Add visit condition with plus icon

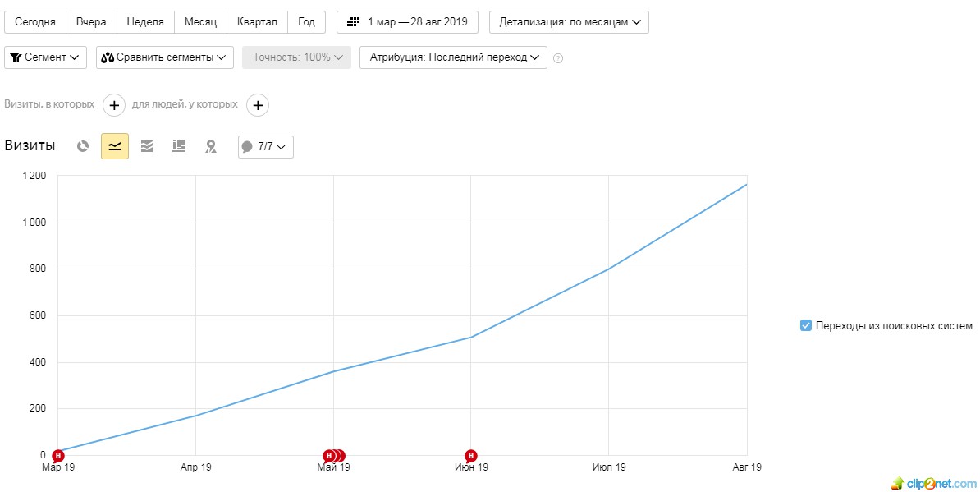click(x=114, y=106)
